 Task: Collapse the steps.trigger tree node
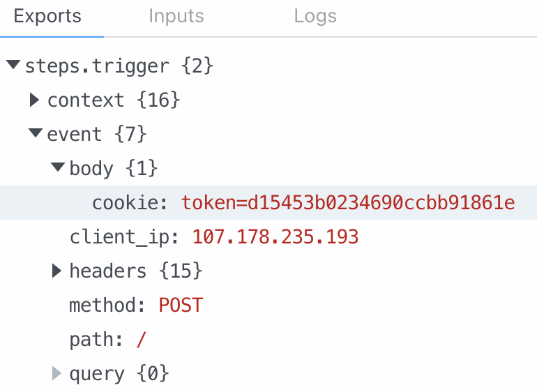13,64
